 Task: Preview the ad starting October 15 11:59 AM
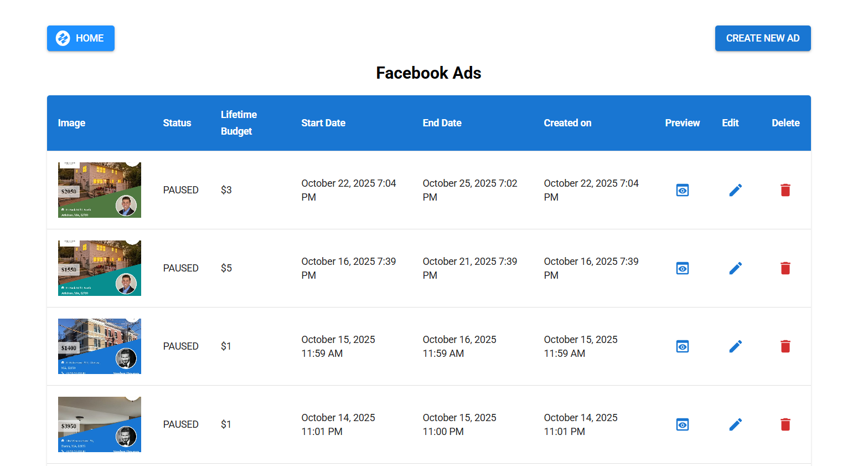tap(682, 346)
